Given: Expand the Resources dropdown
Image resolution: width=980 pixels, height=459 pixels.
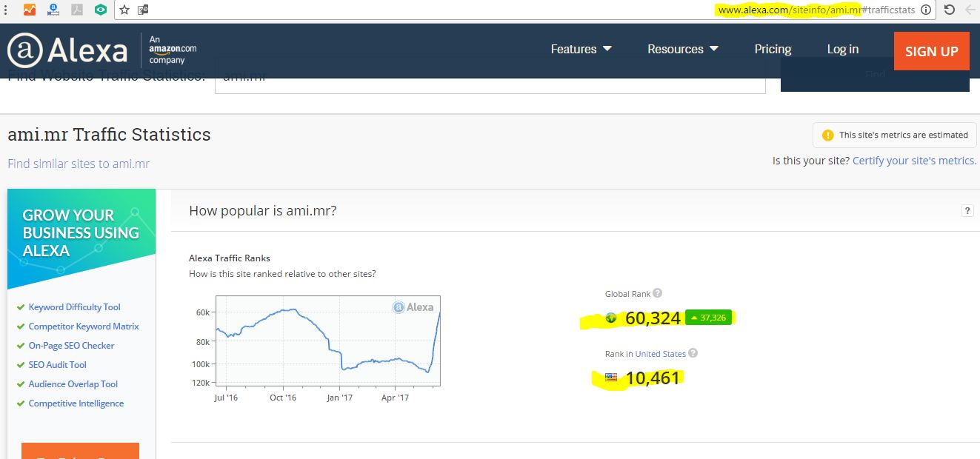Looking at the screenshot, I should click(x=682, y=48).
